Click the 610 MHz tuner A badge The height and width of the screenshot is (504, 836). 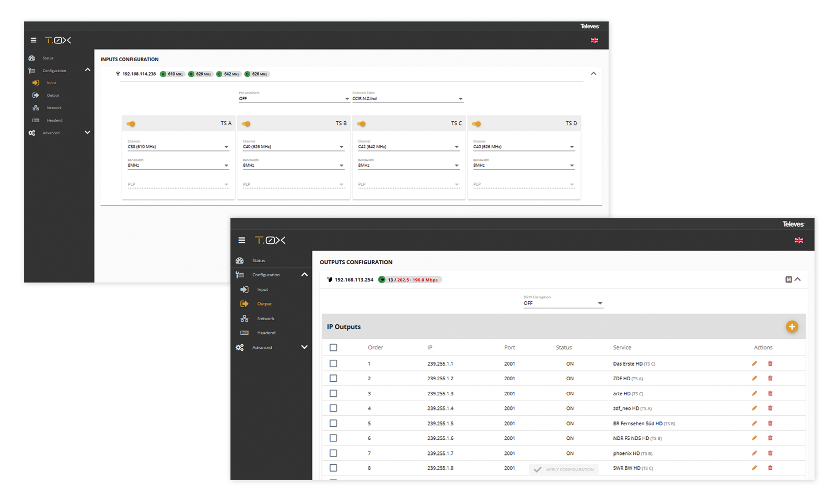tap(172, 74)
